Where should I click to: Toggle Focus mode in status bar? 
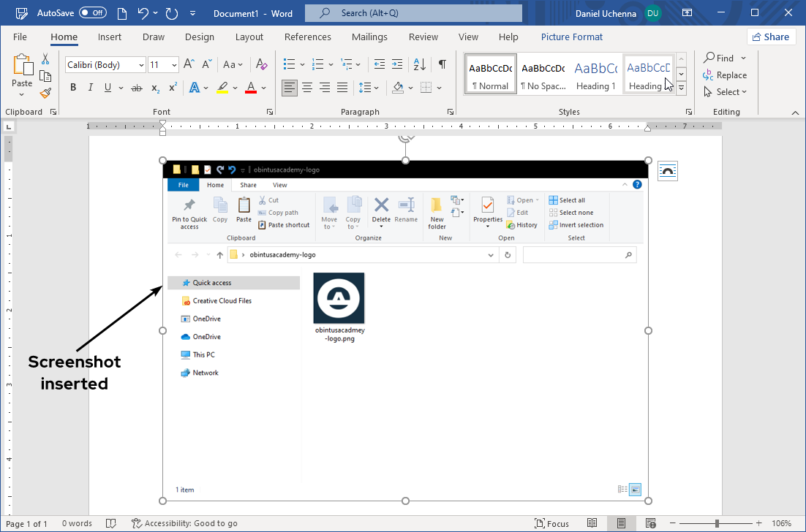coord(551,523)
